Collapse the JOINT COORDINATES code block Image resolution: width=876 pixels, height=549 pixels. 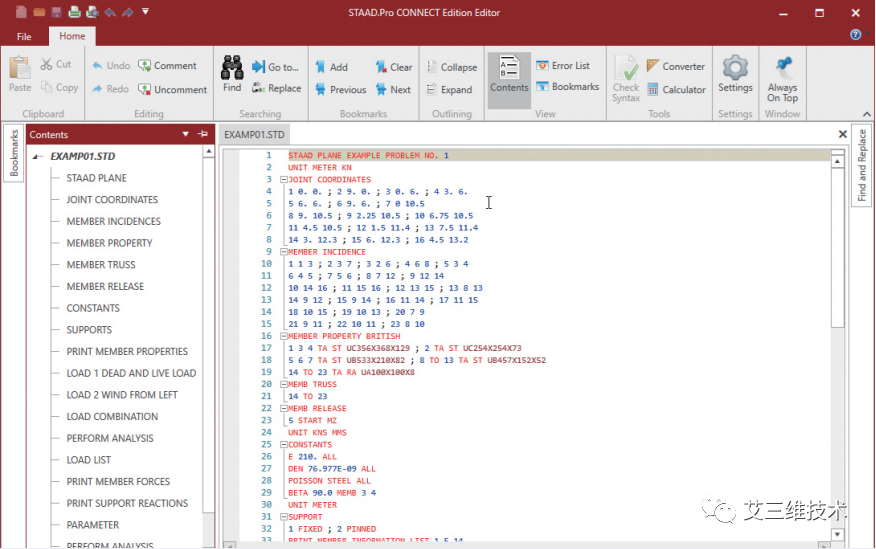point(284,180)
